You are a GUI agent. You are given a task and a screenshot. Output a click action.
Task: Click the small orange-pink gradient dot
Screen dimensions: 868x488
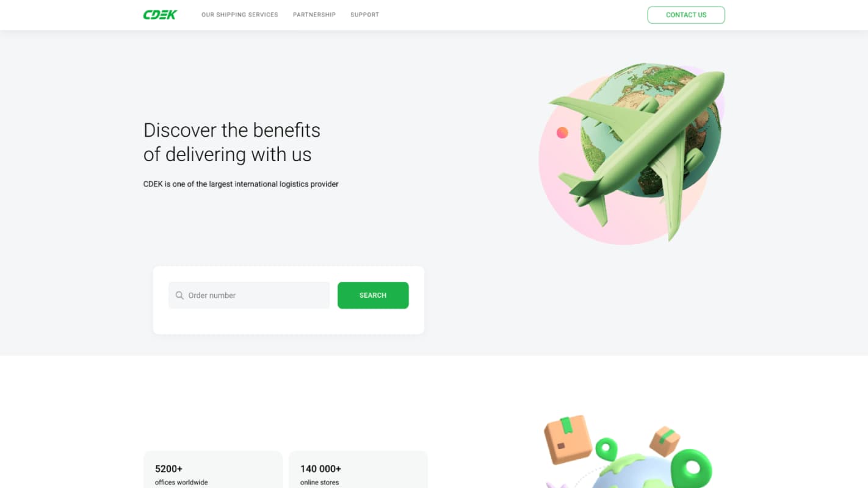tap(562, 132)
